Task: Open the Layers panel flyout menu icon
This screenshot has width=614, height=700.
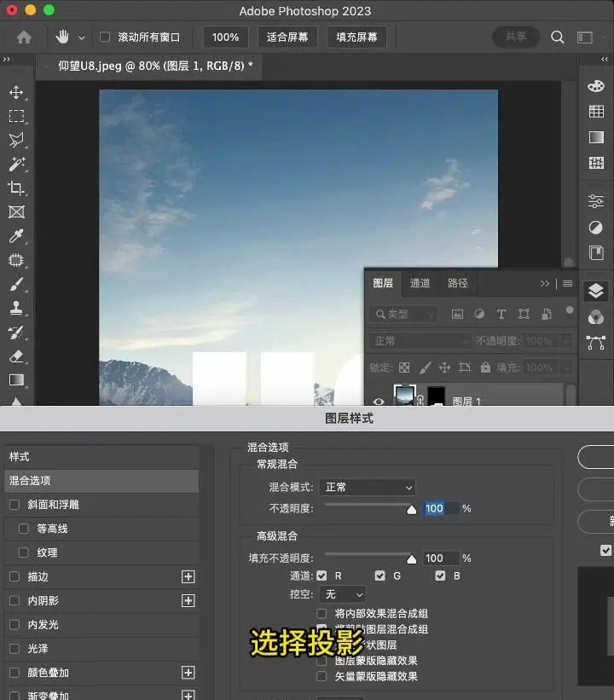Action: click(568, 283)
